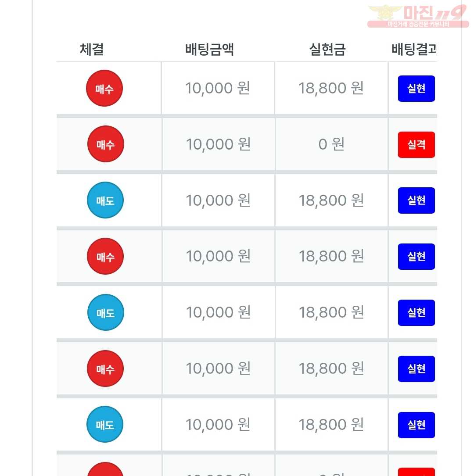The width and height of the screenshot is (474, 476).
Task: Click the 실현 button in the third row
Action: 416,200
